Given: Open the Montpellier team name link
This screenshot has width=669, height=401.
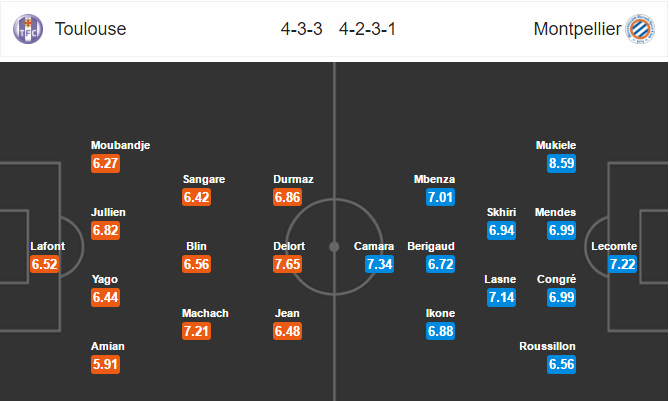Looking at the screenshot, I should [577, 29].
